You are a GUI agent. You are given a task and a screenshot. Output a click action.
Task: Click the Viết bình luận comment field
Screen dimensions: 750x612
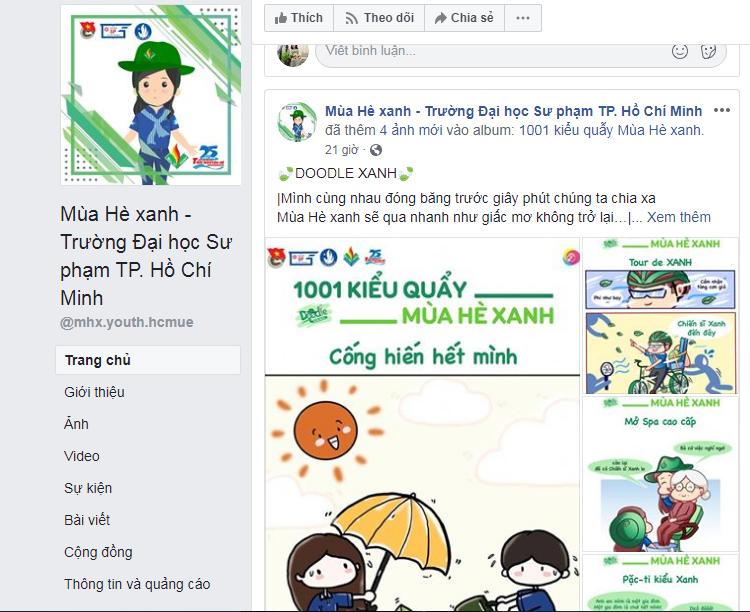(x=521, y=51)
